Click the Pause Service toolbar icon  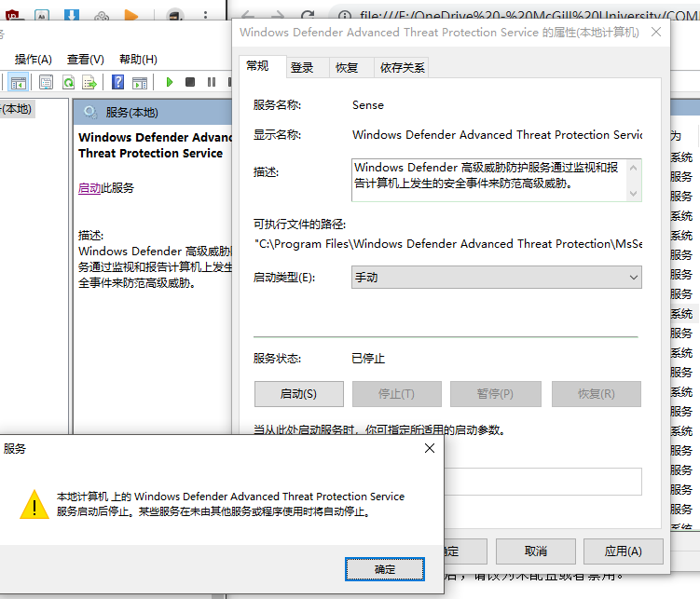point(212,82)
